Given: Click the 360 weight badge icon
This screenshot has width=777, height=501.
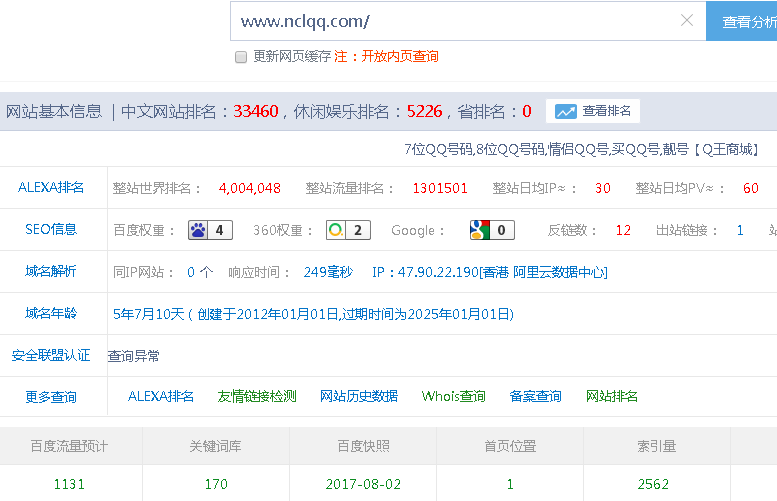Looking at the screenshot, I should pos(337,230).
